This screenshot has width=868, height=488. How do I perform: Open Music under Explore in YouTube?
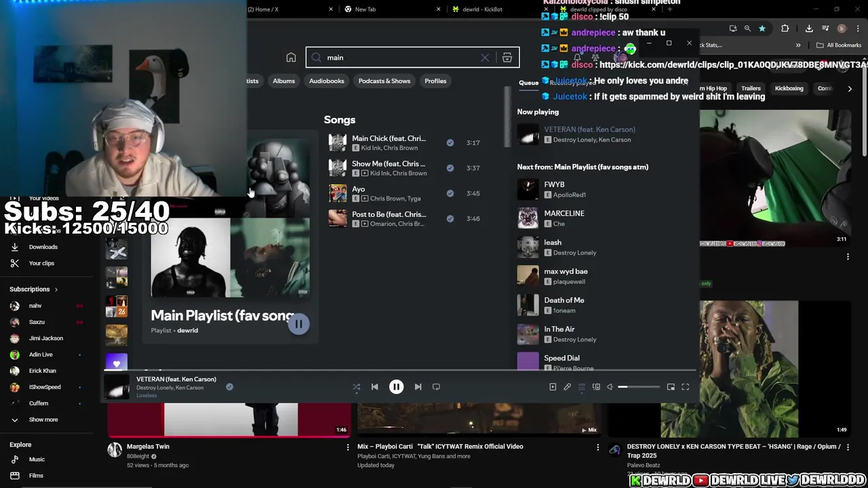pyautogui.click(x=37, y=460)
